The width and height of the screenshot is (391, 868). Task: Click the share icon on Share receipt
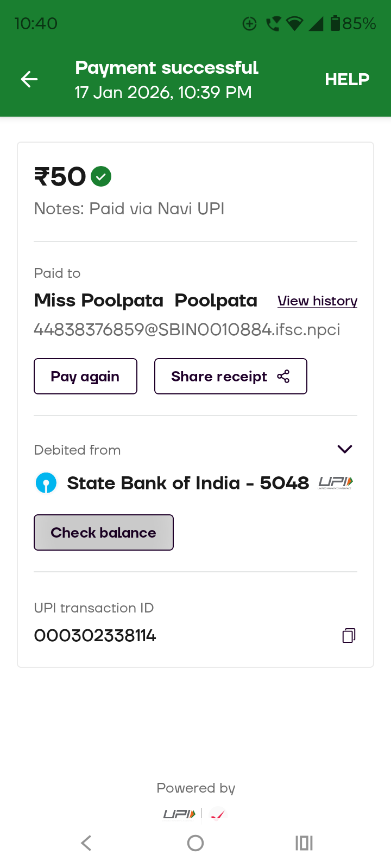click(283, 376)
